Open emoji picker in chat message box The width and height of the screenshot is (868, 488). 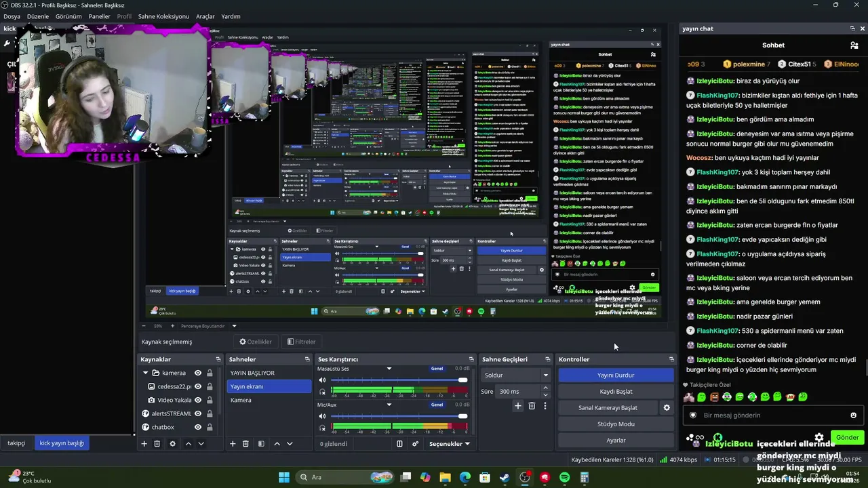[x=853, y=415]
